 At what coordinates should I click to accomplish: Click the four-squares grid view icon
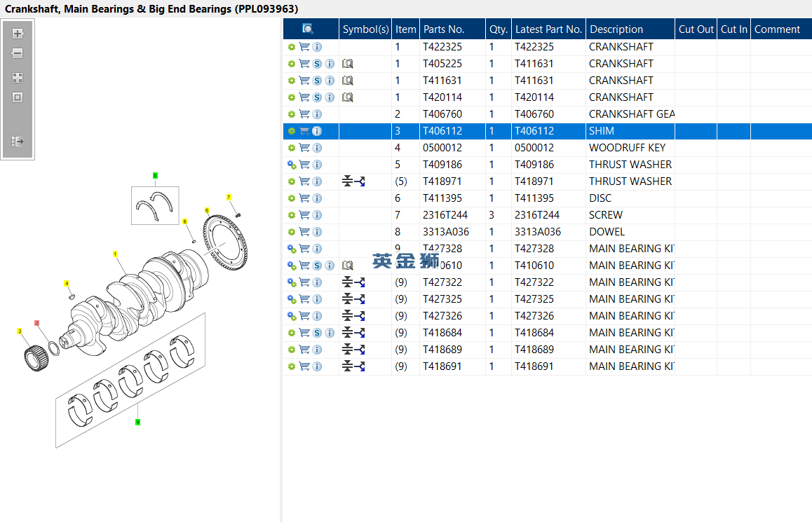pos(18,78)
